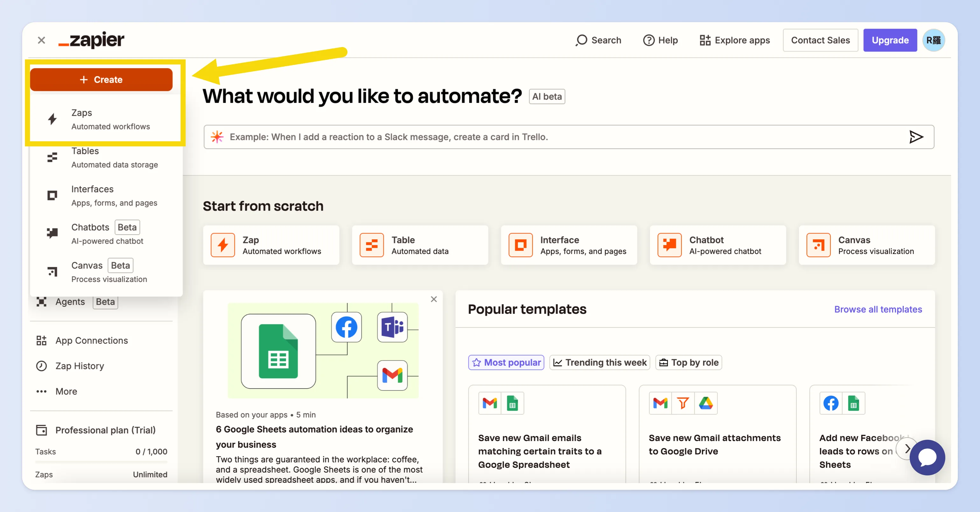Open the chat support bubble

[927, 457]
